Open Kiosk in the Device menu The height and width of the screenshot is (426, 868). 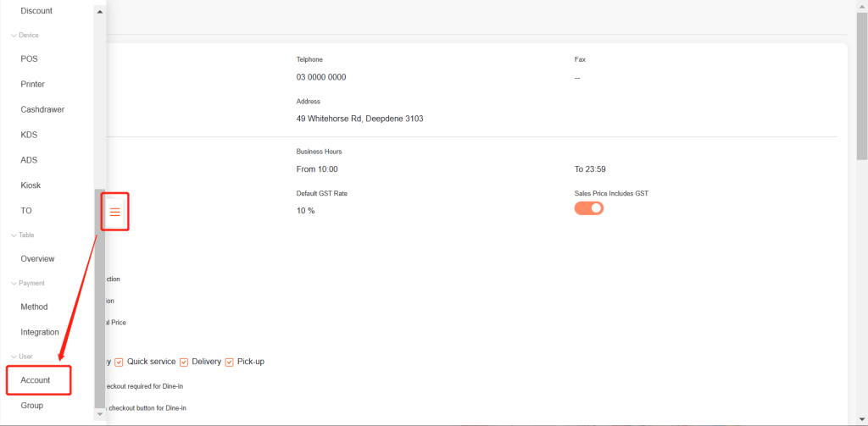point(31,185)
